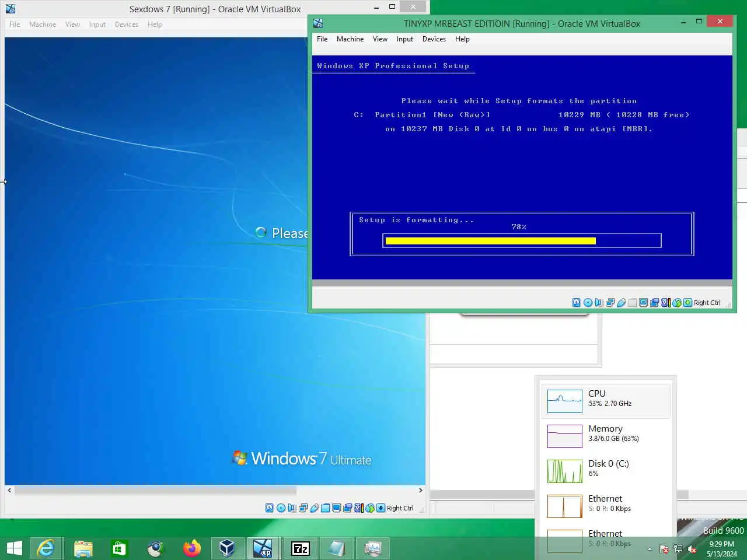Click Windows 7 VM horizontal scrollbar thumb
This screenshot has height=560, width=747.
coord(155,491)
